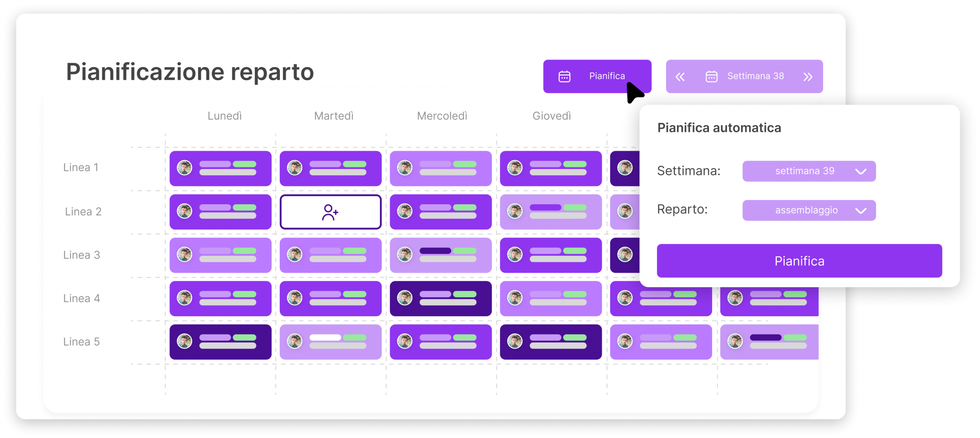Click calendar icon on top Pianifica button

pyautogui.click(x=564, y=77)
